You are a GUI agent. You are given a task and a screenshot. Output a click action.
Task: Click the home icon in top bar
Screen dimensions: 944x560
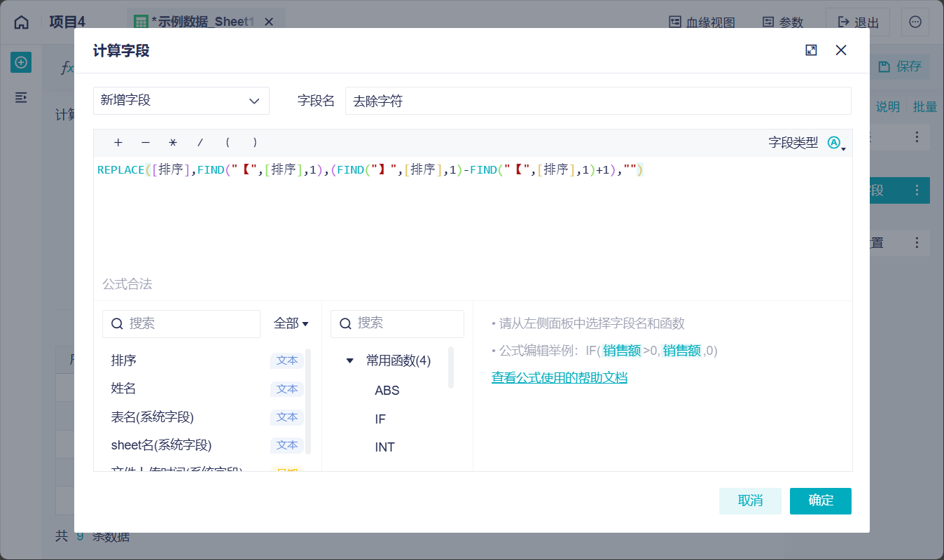22,22
